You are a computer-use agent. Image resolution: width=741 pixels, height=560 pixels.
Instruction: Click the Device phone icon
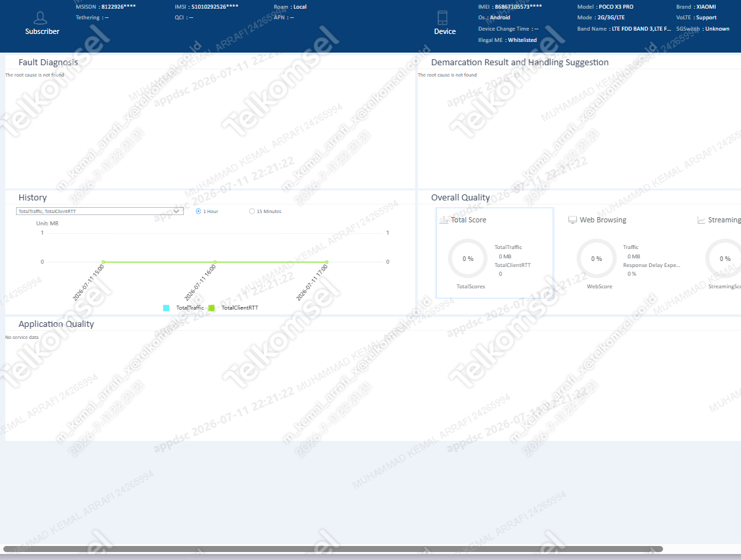(442, 18)
